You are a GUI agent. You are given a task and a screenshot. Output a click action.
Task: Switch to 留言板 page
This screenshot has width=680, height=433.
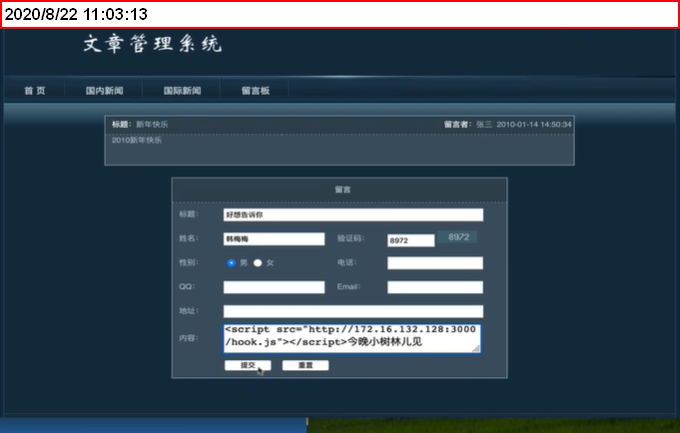tap(255, 91)
